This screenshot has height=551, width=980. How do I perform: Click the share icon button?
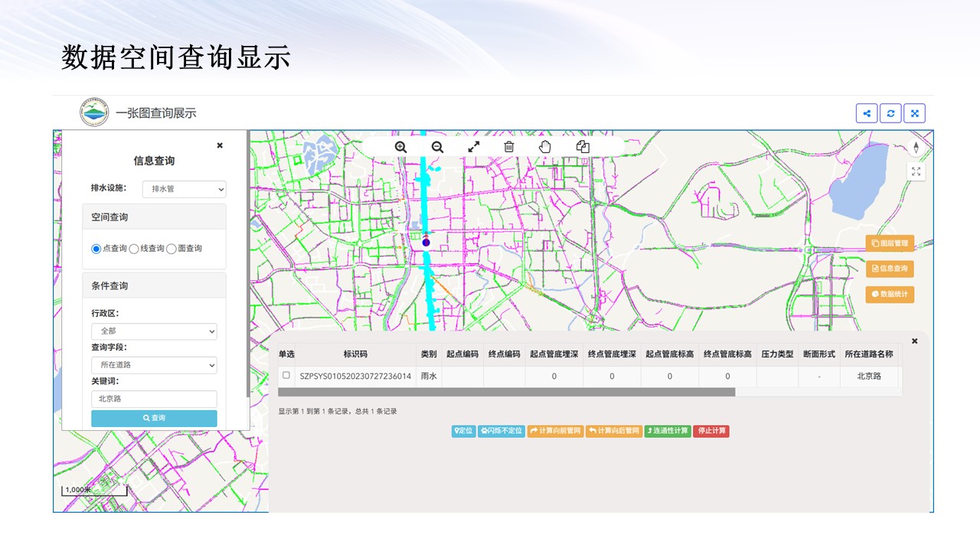867,113
